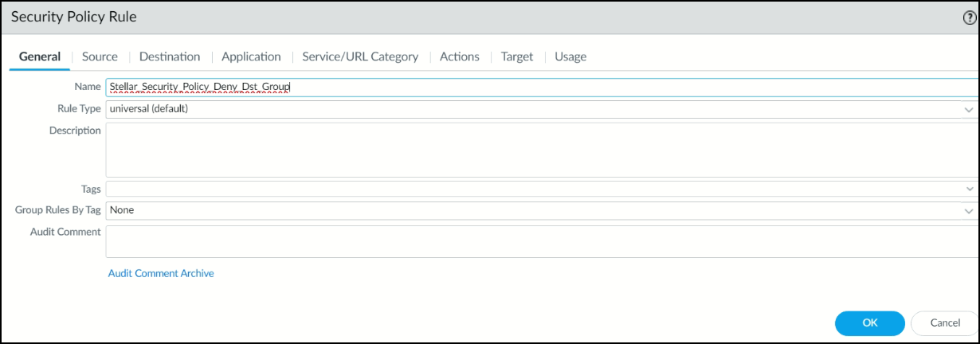Open the Target tab
Screen dimensions: 980x344
(517, 57)
